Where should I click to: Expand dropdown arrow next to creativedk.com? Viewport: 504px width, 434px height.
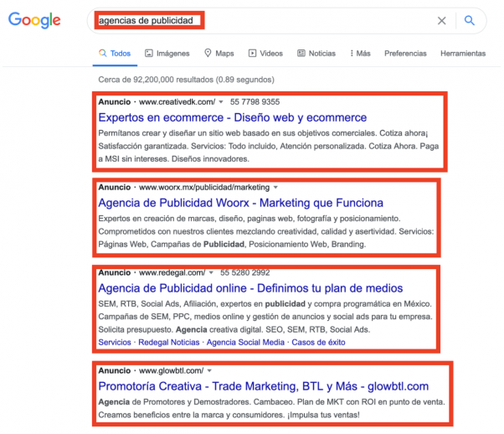pos(221,102)
